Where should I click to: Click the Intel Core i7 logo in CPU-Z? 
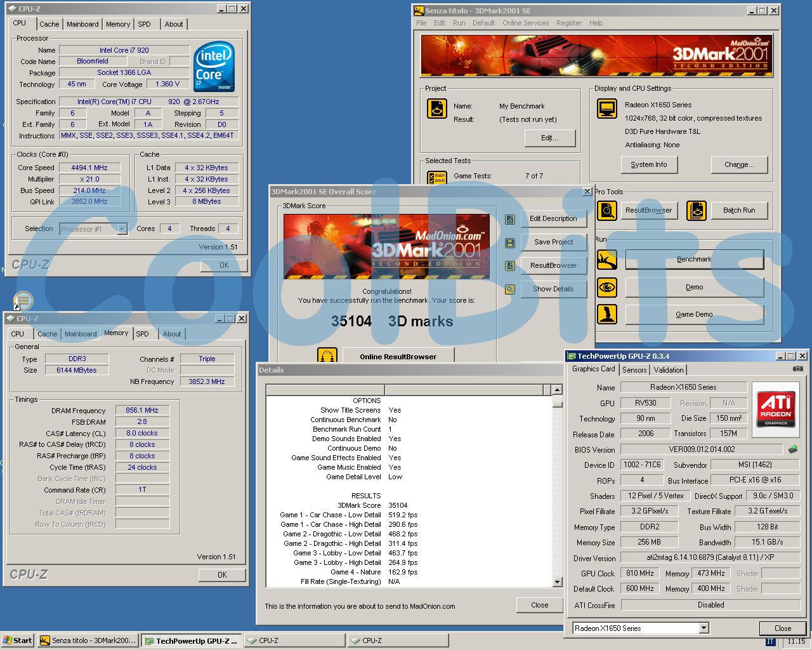coord(214,66)
